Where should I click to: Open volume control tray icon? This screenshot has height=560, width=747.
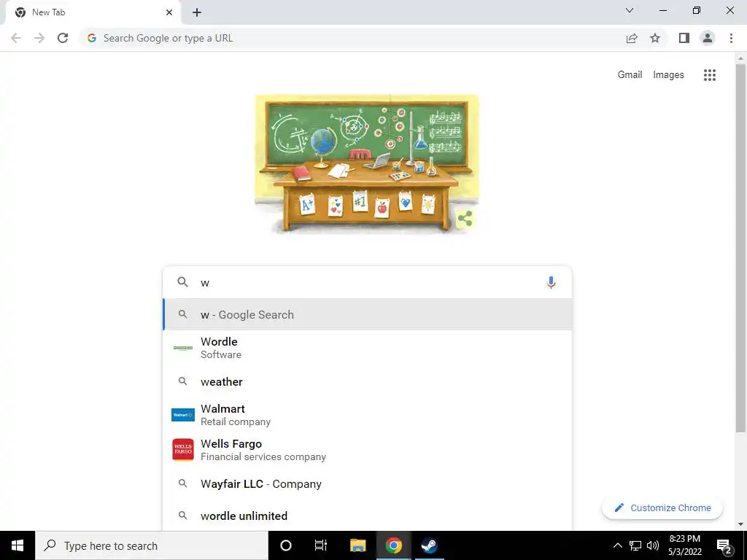pyautogui.click(x=653, y=545)
